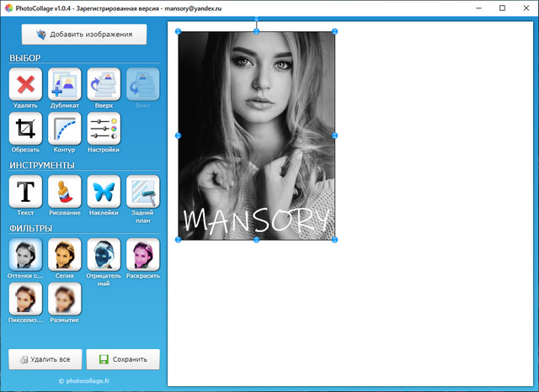Screen dimensions: 539x392
Task: Apply the grayscale Оттенки серого filter
Action: click(25, 254)
